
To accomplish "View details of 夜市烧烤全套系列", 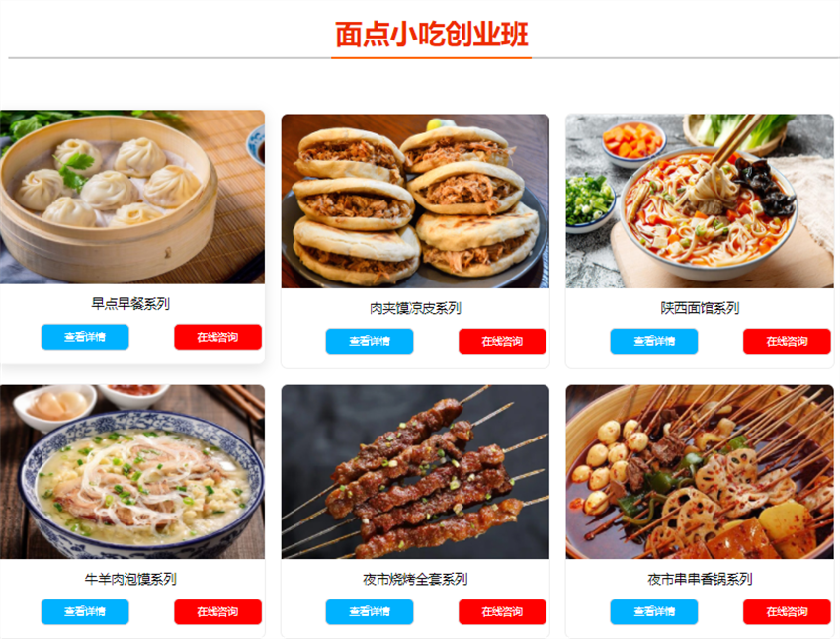I will pyautogui.click(x=370, y=611).
